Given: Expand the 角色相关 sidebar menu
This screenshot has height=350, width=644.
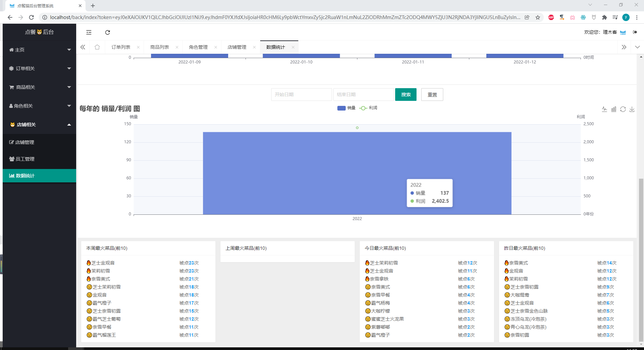Looking at the screenshot, I should (x=39, y=106).
